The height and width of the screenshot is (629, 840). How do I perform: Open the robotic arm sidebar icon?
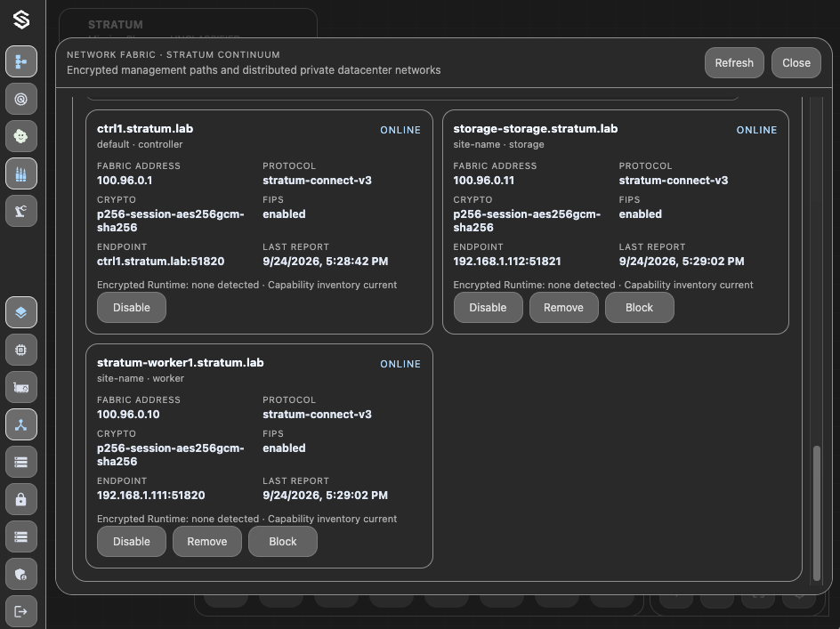tap(21, 211)
